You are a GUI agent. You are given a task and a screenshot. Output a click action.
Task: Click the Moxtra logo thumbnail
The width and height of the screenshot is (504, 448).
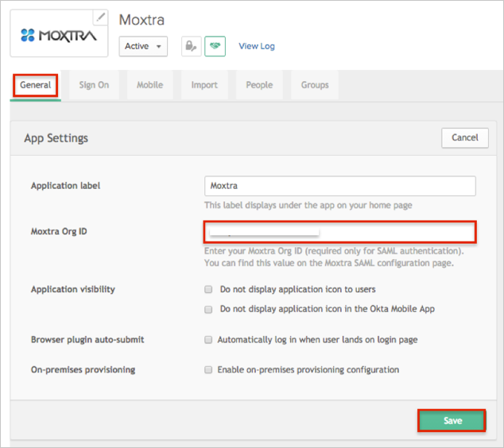[60, 36]
